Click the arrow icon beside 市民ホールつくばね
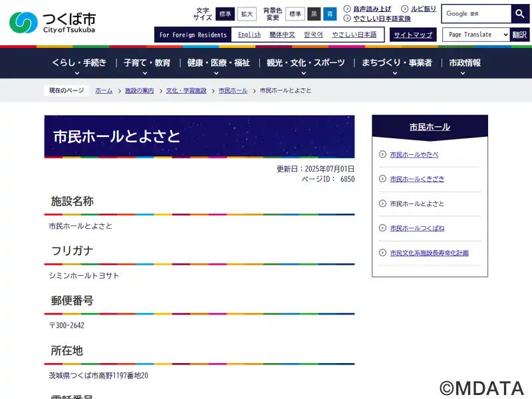The image size is (532, 399). tap(382, 228)
